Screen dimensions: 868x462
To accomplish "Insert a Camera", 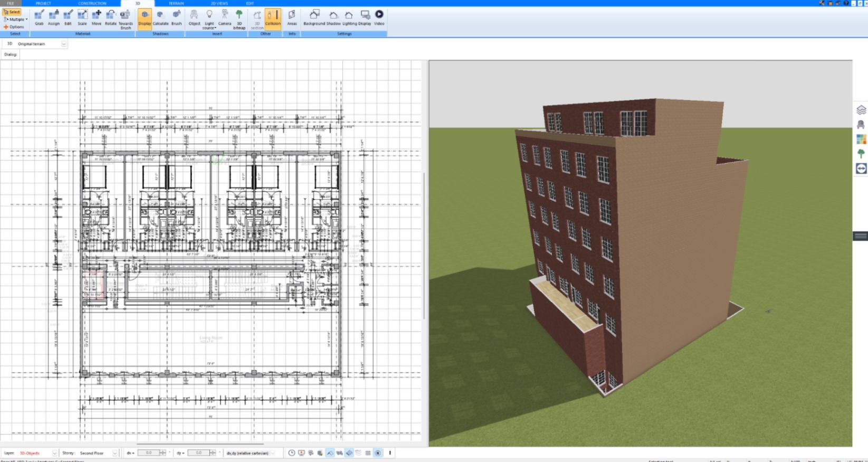I will click(x=225, y=17).
